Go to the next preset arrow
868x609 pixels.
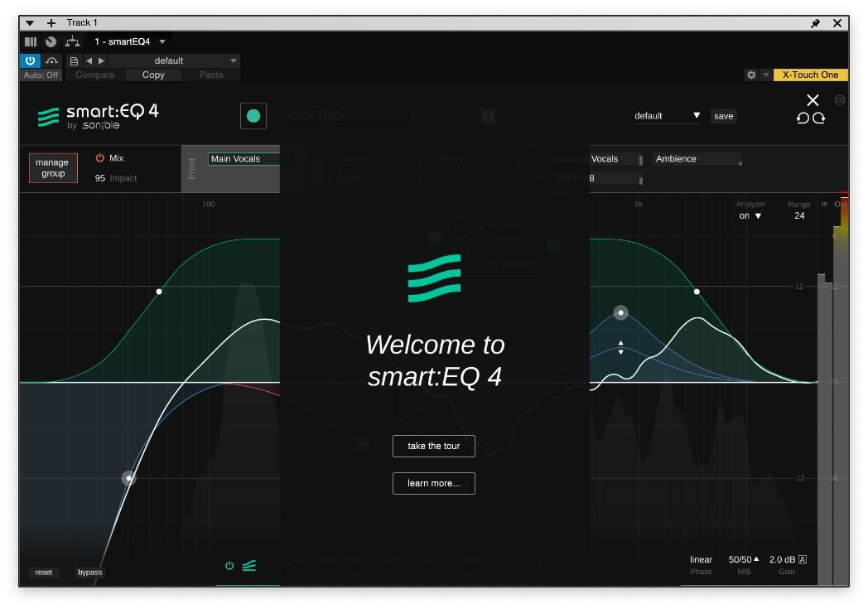pos(101,61)
